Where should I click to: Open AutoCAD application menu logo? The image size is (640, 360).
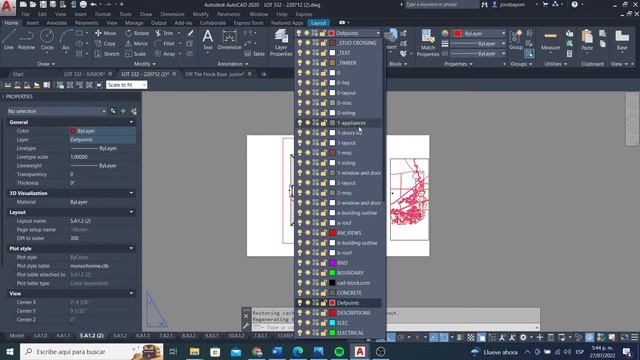click(x=7, y=6)
